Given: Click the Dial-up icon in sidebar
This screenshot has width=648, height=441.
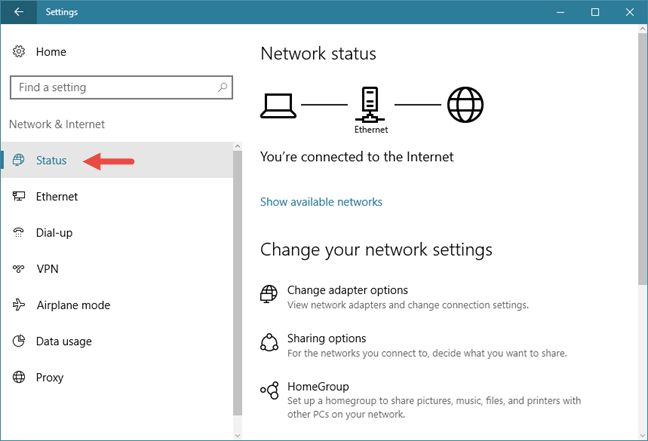Looking at the screenshot, I should pos(18,233).
